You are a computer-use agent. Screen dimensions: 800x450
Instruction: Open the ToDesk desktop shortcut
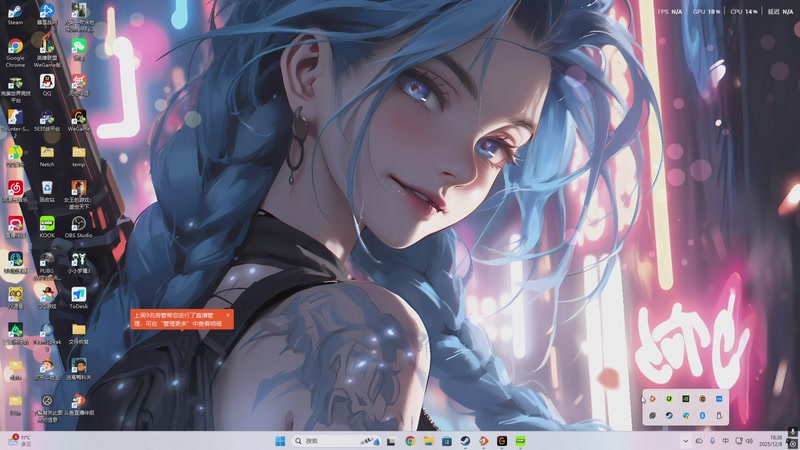[79, 297]
